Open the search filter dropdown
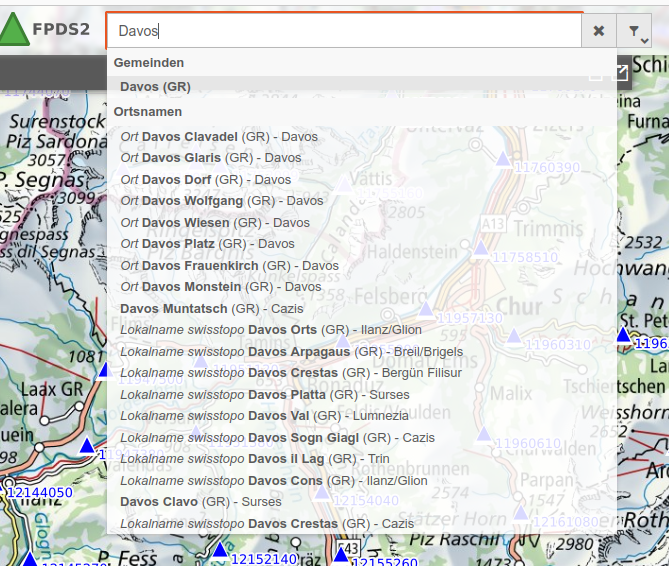 click(634, 31)
